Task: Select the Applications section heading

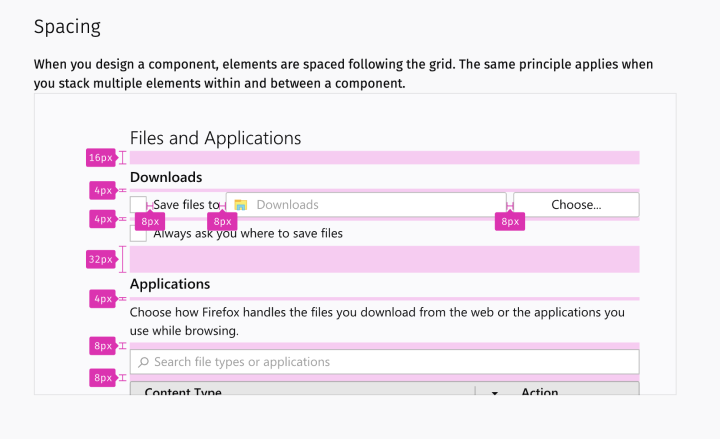Action: pos(170,284)
